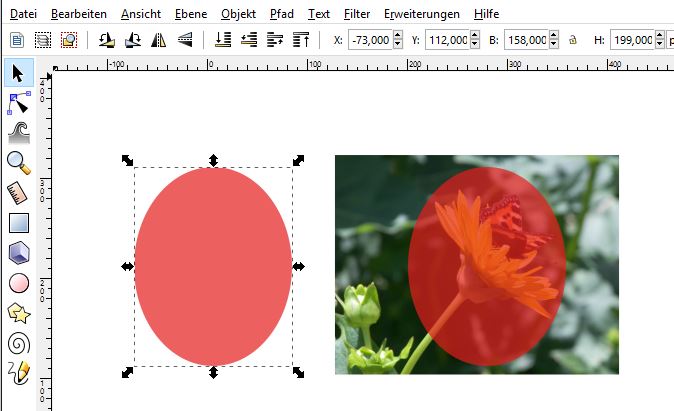Click the top-center scale handle of ellipse
This screenshot has width=674, height=411.
pos(213,160)
